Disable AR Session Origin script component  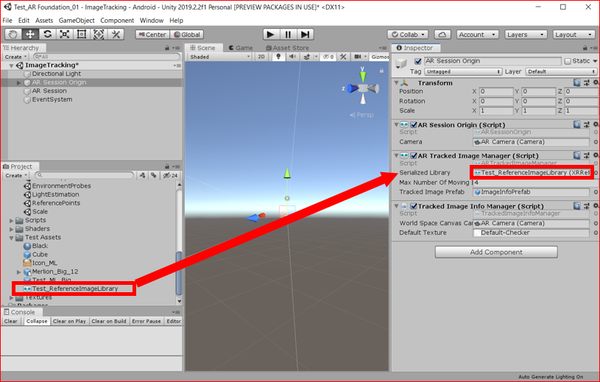click(x=413, y=125)
